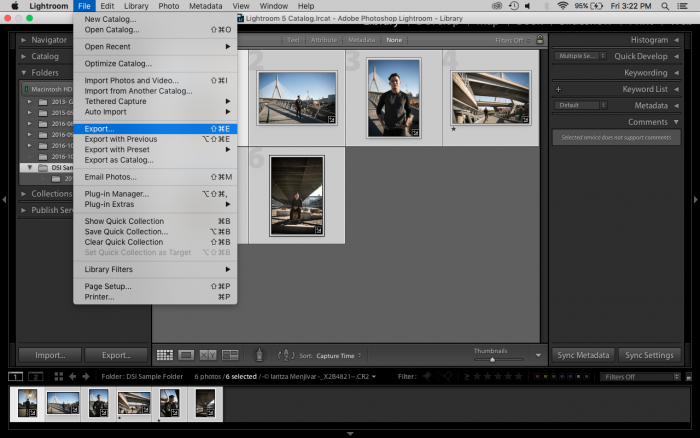This screenshot has width=700, height=438.
Task: Go back with filmstrip left arrow
Action: [72, 376]
